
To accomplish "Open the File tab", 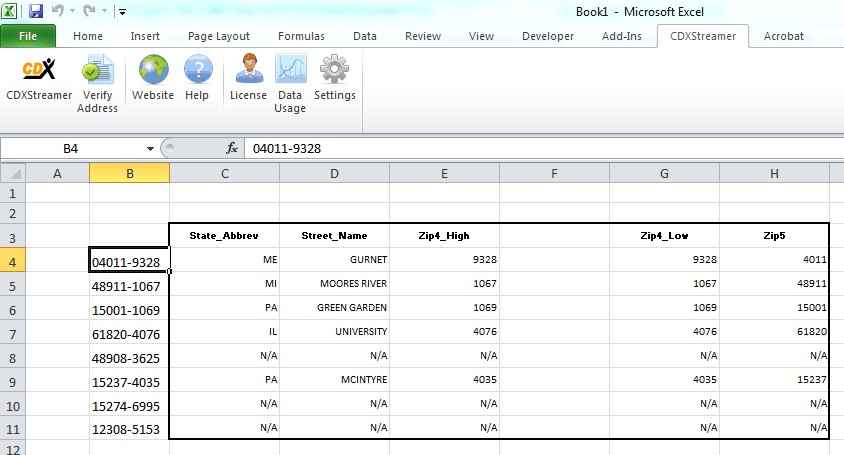I will click(x=28, y=36).
